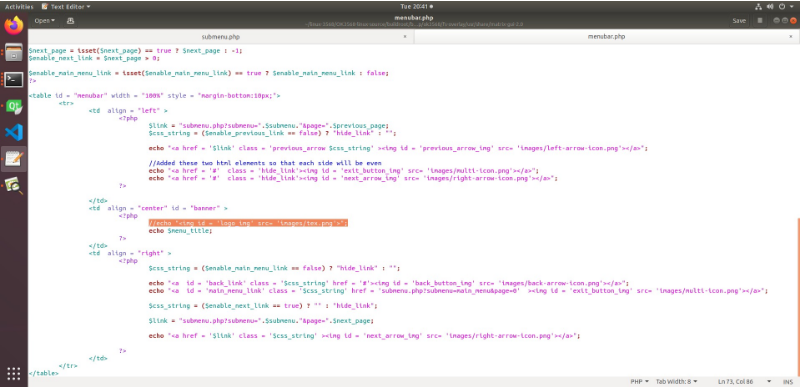Select the Text Editor dock icon

(14, 159)
